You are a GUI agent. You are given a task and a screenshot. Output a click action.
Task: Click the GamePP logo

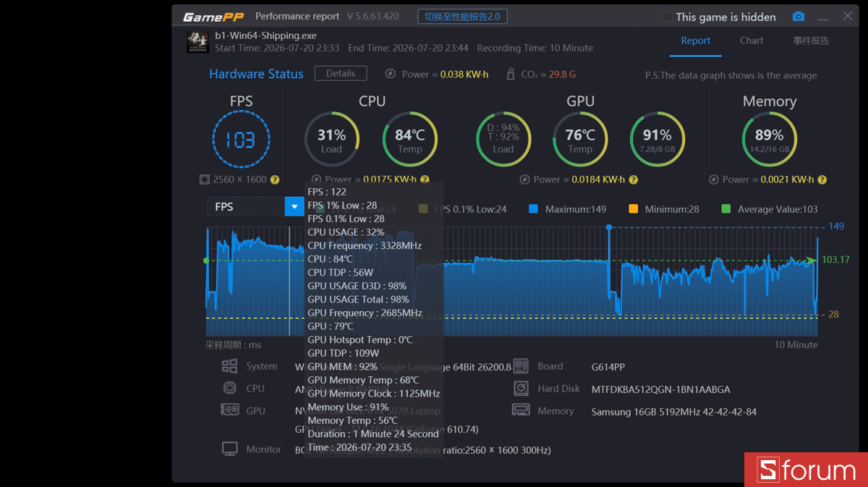coord(213,17)
